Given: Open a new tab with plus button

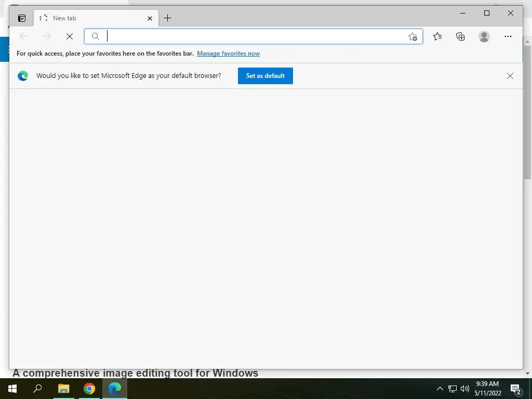Looking at the screenshot, I should (x=167, y=18).
